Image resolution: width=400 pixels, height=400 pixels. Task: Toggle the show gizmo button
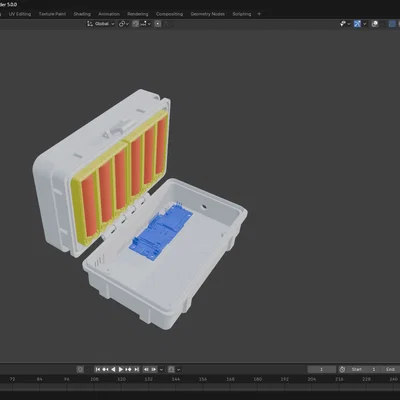[357, 24]
